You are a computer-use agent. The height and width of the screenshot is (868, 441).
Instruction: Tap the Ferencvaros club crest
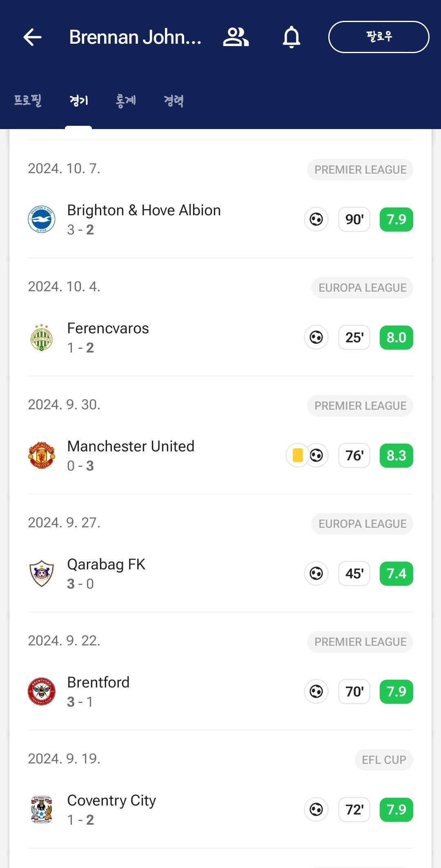coord(41,337)
